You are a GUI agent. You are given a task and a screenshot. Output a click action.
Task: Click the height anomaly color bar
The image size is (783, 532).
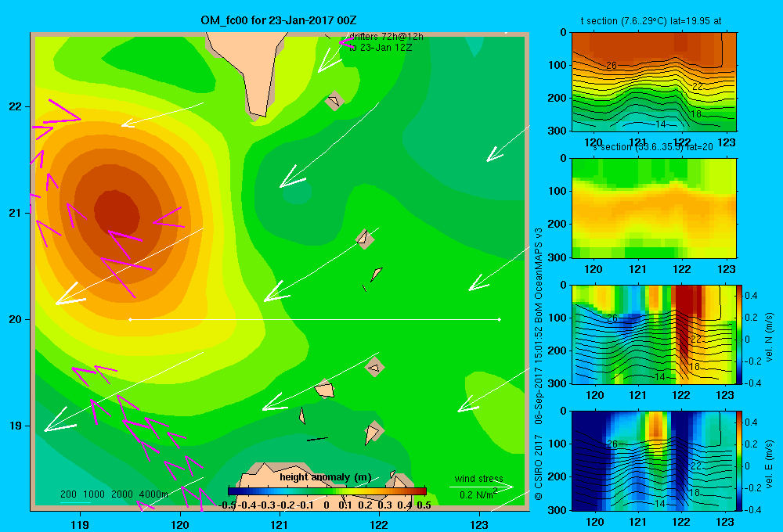tap(327, 491)
